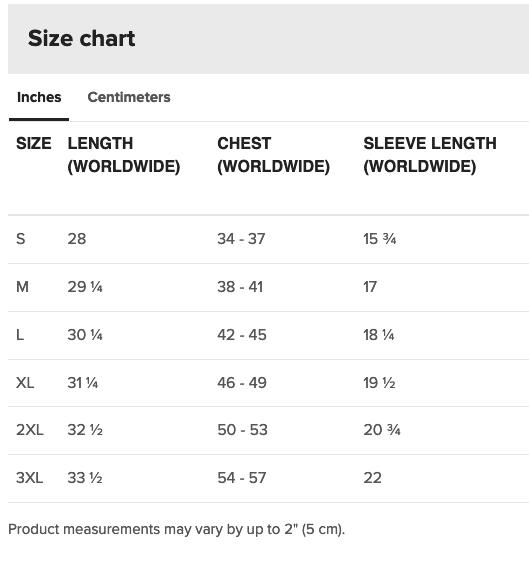Click the product measurements disclaimer text

tap(177, 529)
